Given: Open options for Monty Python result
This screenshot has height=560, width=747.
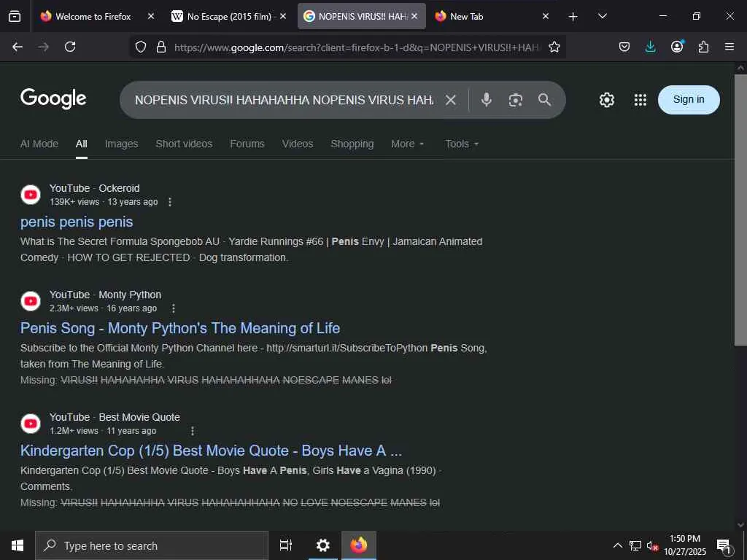Looking at the screenshot, I should pos(174,308).
